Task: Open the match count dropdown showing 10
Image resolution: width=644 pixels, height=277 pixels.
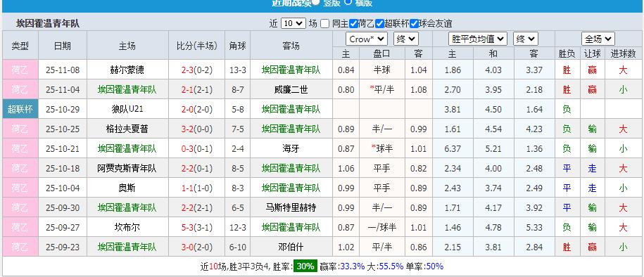Action: pos(293,23)
